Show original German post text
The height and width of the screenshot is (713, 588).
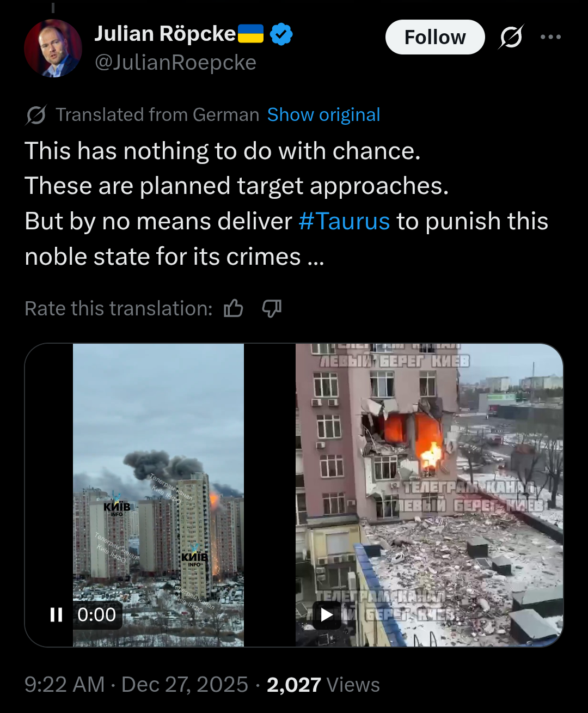323,115
